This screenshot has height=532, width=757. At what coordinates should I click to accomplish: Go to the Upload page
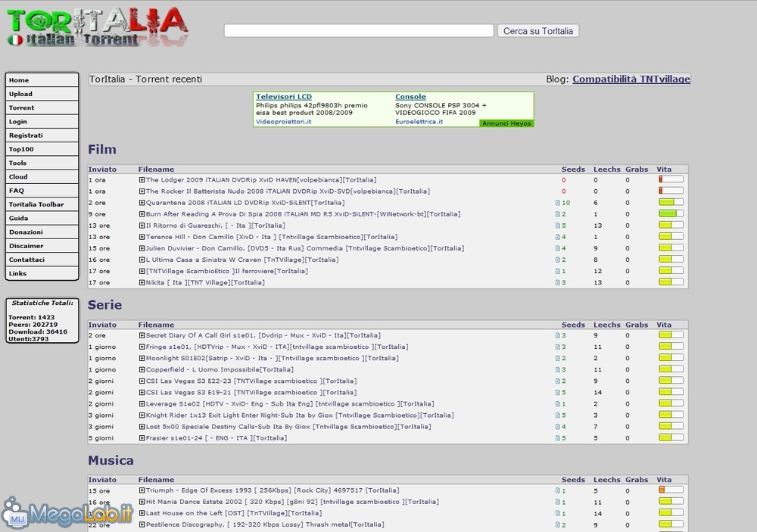click(x=42, y=94)
